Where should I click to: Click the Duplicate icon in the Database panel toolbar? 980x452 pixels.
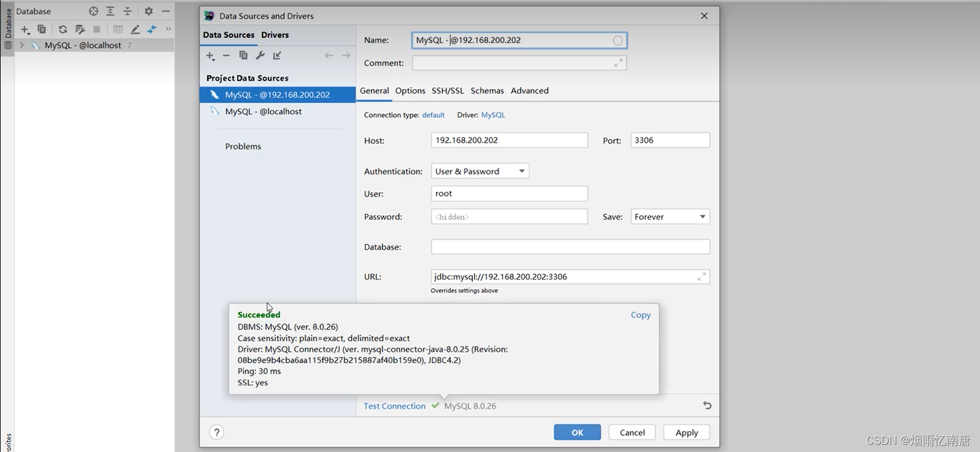tap(41, 29)
